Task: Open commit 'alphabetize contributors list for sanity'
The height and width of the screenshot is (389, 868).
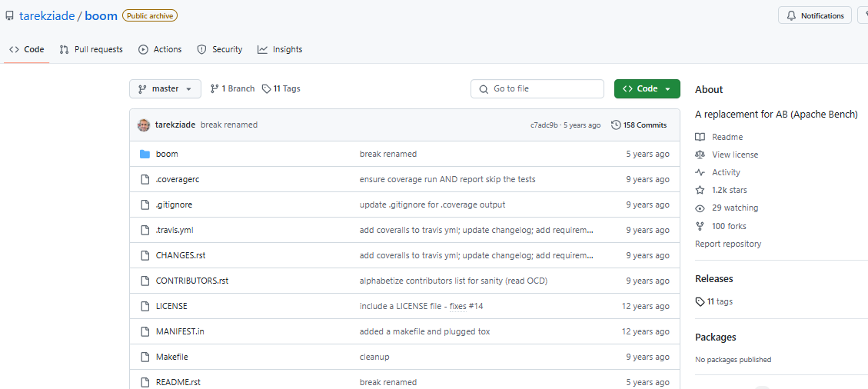Action: coord(454,281)
